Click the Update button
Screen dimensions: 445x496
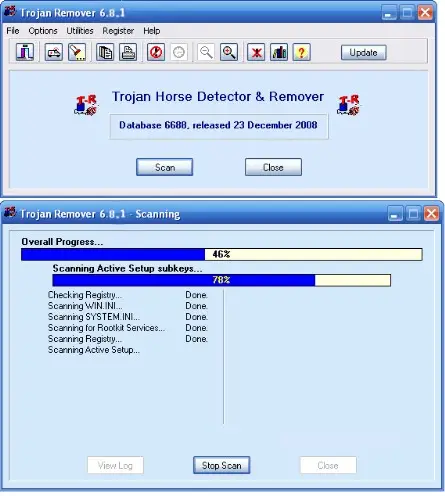364,52
